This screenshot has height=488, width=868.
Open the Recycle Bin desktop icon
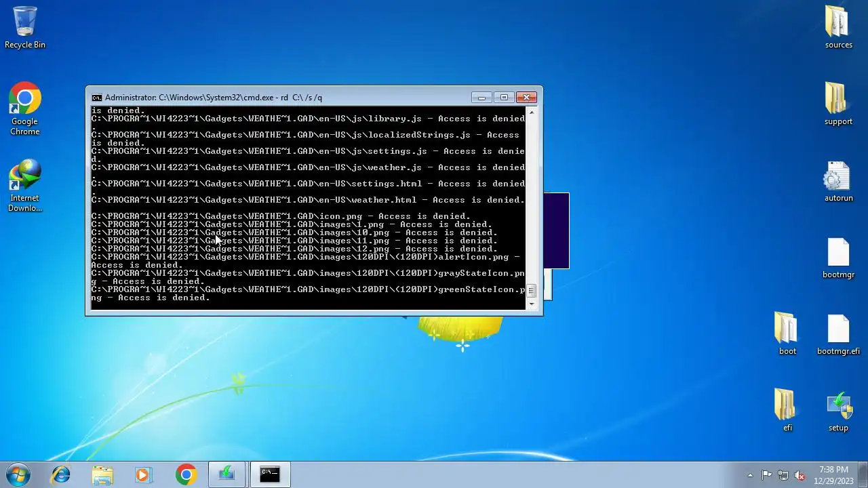pos(25,27)
